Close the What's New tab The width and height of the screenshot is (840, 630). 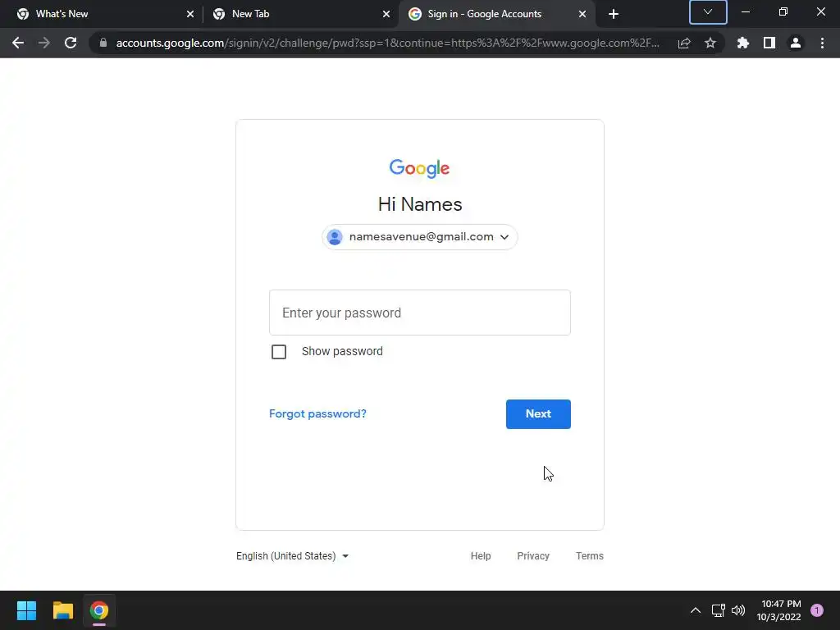coord(190,14)
